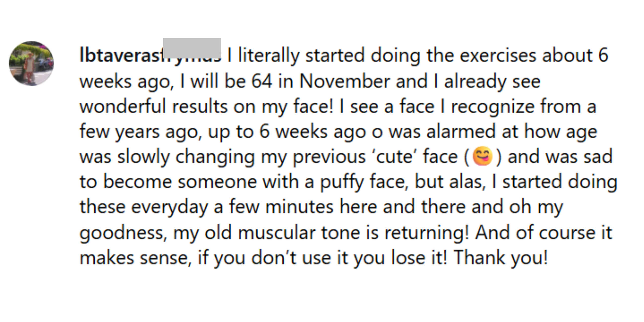The width and height of the screenshot is (644, 322).
Task: Open the commenter's circular profile picture
Action: point(31,63)
